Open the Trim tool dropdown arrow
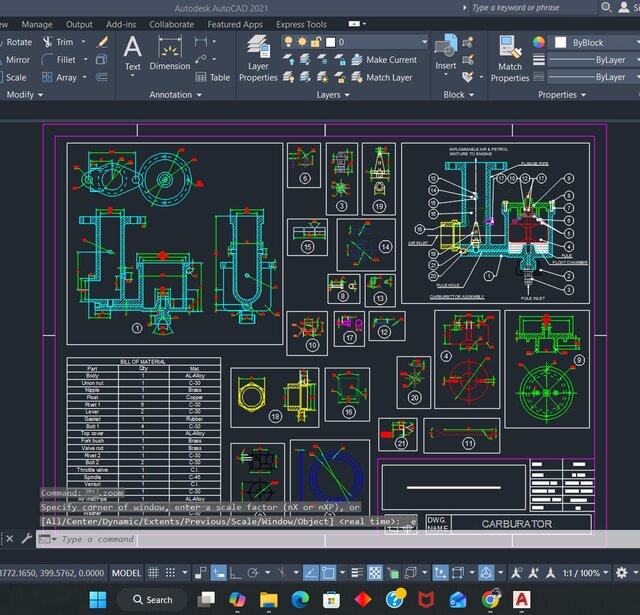 click(x=84, y=42)
